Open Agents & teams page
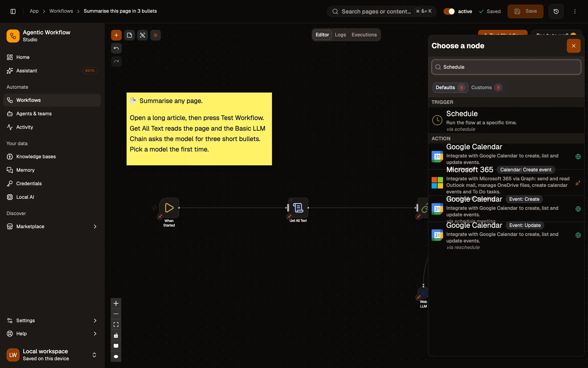The height and width of the screenshot is (368, 588). (x=52, y=114)
